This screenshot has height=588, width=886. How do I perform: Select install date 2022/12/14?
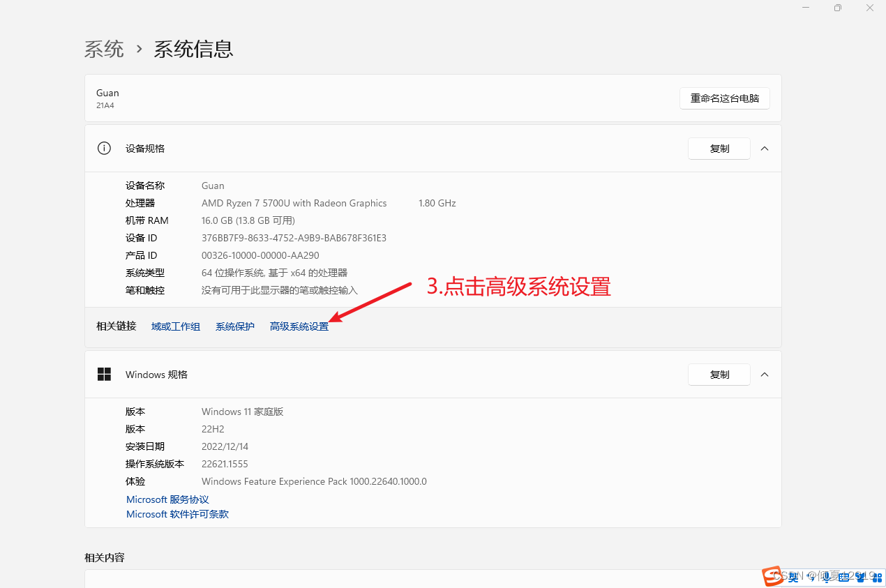(225, 446)
